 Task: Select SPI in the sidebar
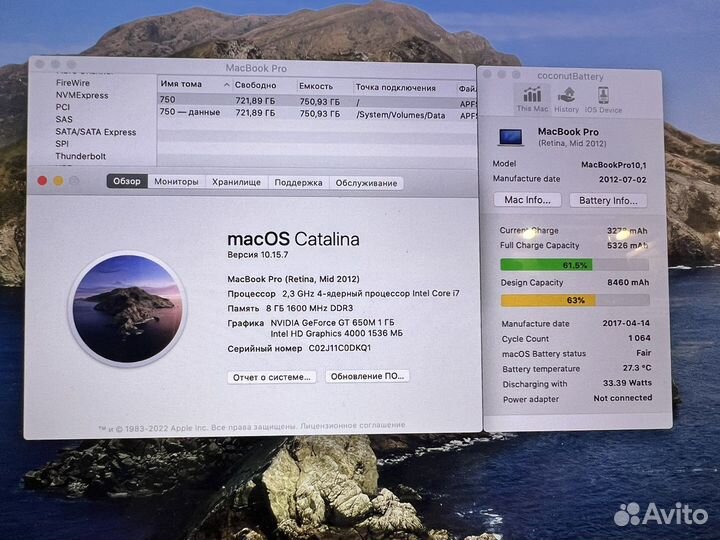pyautogui.click(x=62, y=144)
